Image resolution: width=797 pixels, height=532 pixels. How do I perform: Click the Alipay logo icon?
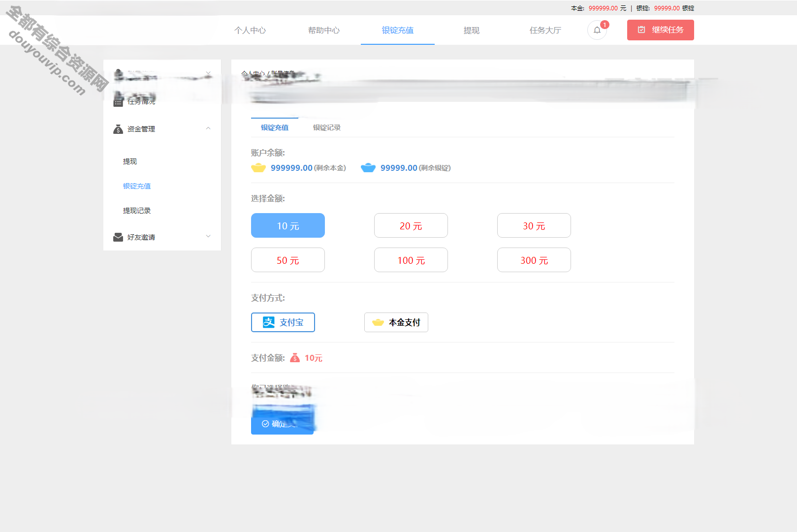pos(269,322)
